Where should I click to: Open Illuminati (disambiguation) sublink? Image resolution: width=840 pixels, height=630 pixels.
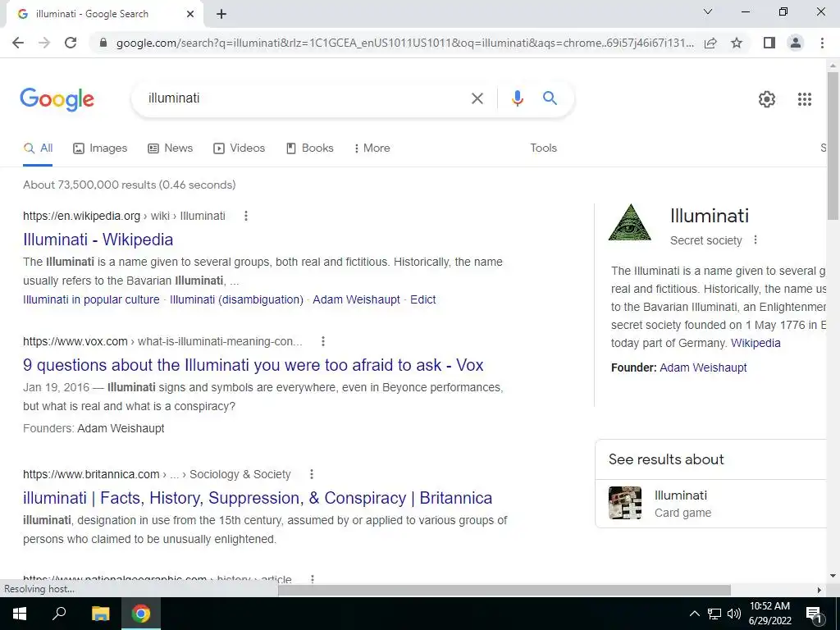pos(236,299)
